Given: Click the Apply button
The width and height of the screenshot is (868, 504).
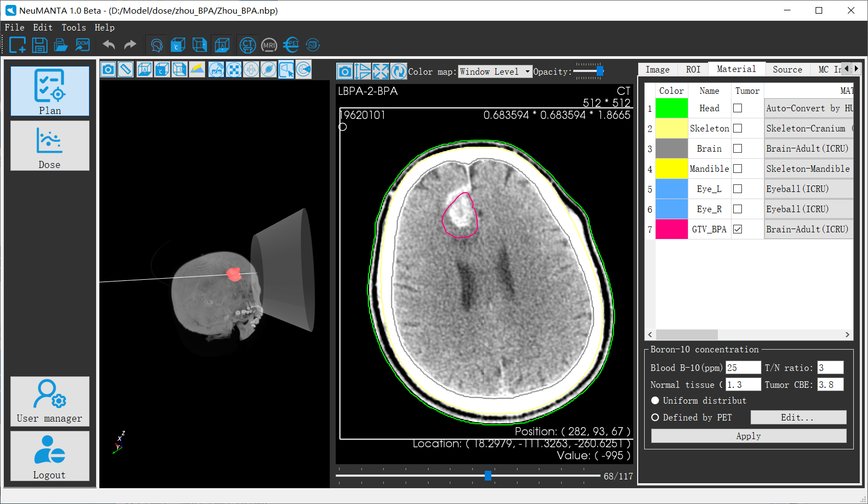Looking at the screenshot, I should pos(748,436).
